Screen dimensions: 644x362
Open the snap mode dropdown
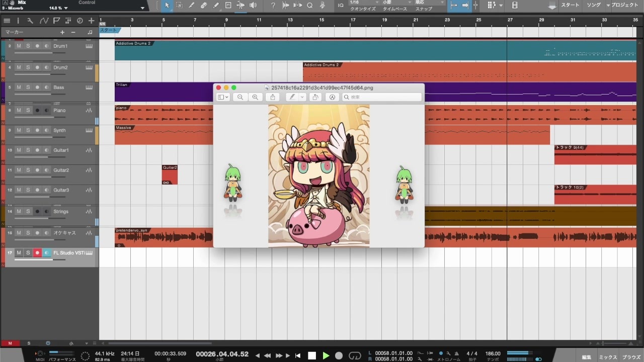point(430,3)
